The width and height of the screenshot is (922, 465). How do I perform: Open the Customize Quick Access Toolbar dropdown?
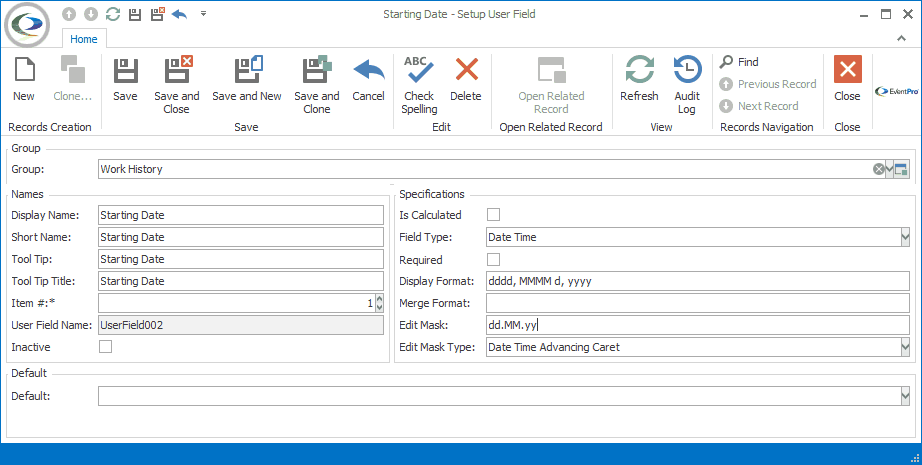coord(203,14)
